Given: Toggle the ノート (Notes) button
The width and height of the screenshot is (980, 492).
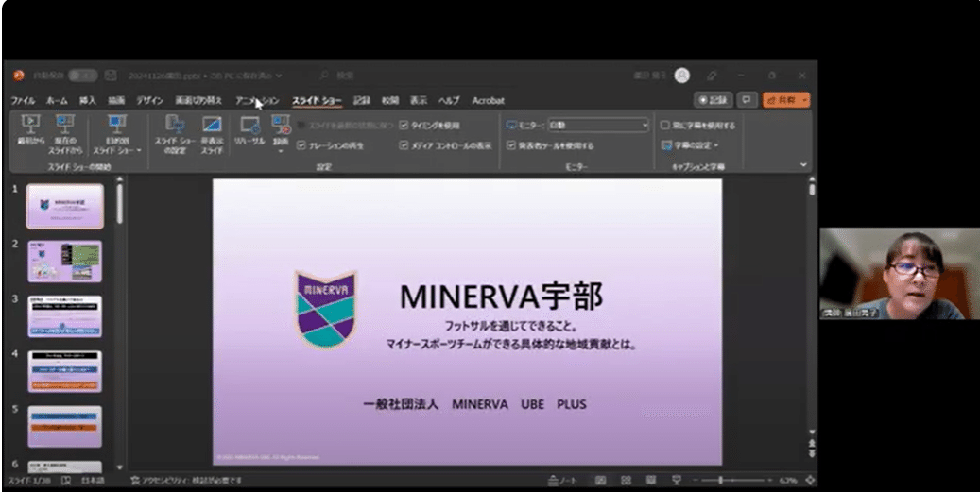Looking at the screenshot, I should 562,481.
